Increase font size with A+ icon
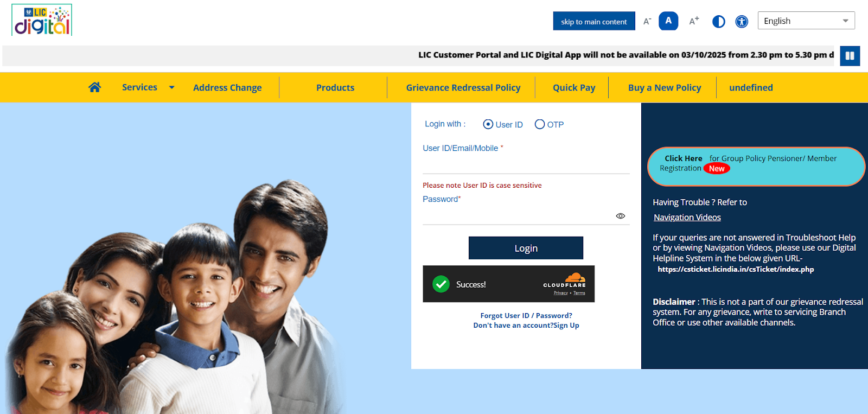This screenshot has width=868, height=414. click(694, 21)
